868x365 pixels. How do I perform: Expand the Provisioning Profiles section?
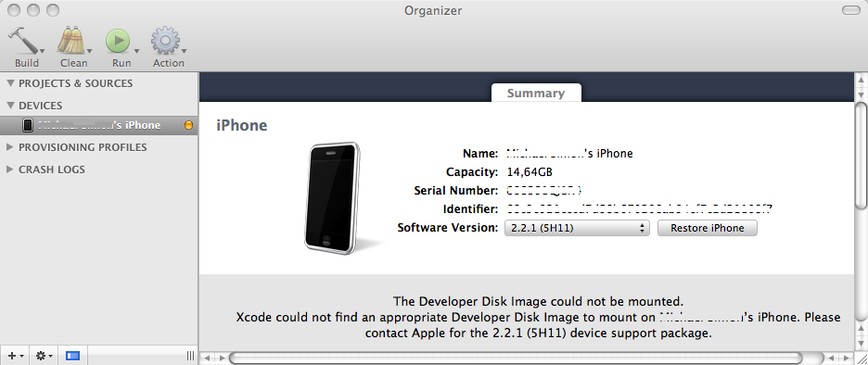[10, 147]
